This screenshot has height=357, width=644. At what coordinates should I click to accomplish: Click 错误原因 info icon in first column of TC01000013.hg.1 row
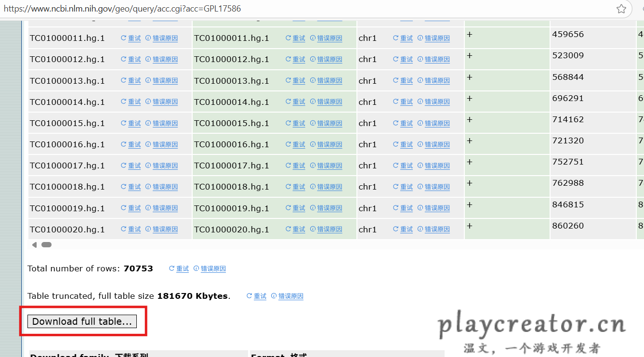pos(148,80)
